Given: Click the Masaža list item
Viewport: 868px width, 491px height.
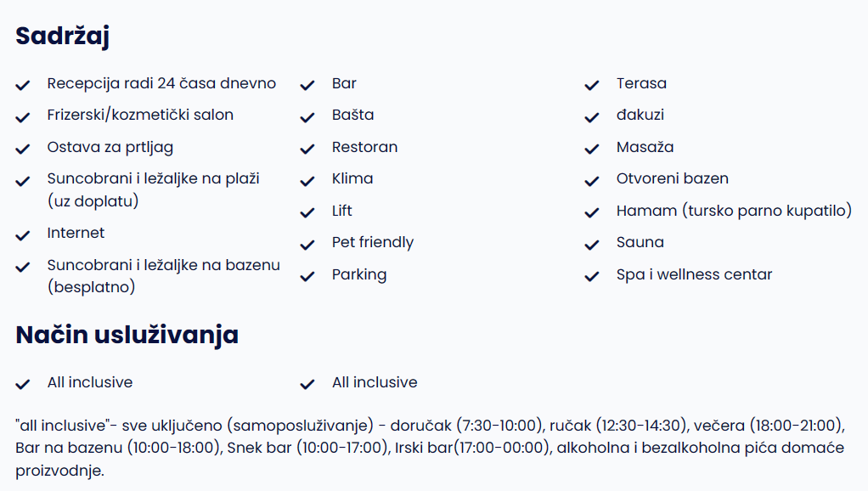Looking at the screenshot, I should 645,147.
